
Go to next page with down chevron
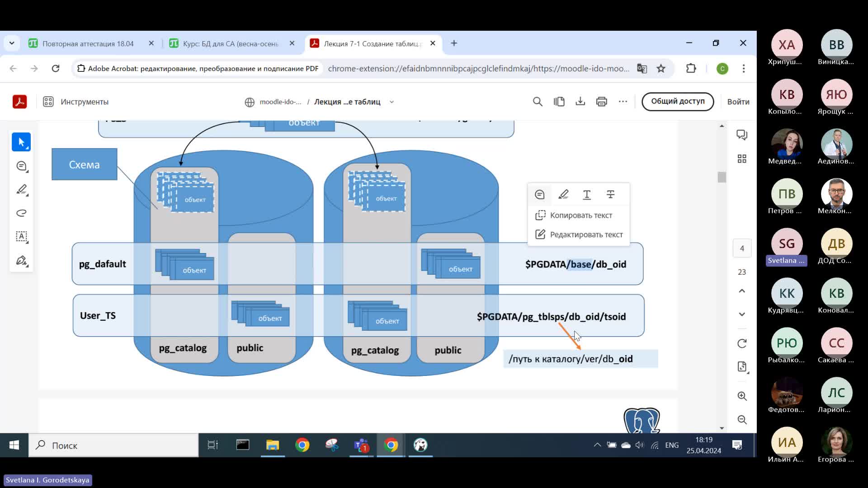tap(742, 314)
